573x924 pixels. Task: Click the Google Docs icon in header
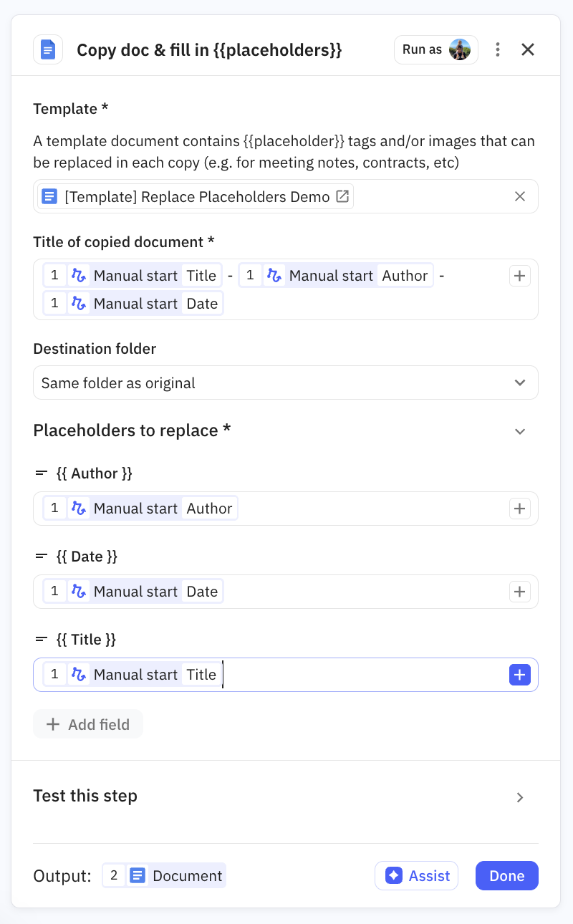(48, 50)
